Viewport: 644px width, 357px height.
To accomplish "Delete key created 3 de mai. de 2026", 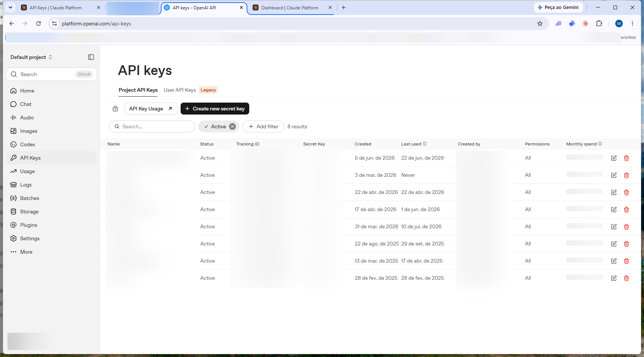I will point(626,175).
